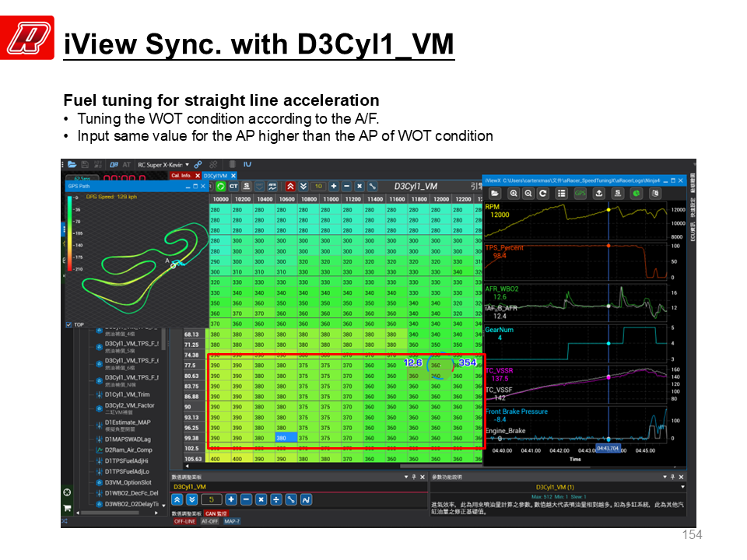The height and width of the screenshot is (560, 747).
Task: Click the MAP-7 status indicator
Action: 232,521
